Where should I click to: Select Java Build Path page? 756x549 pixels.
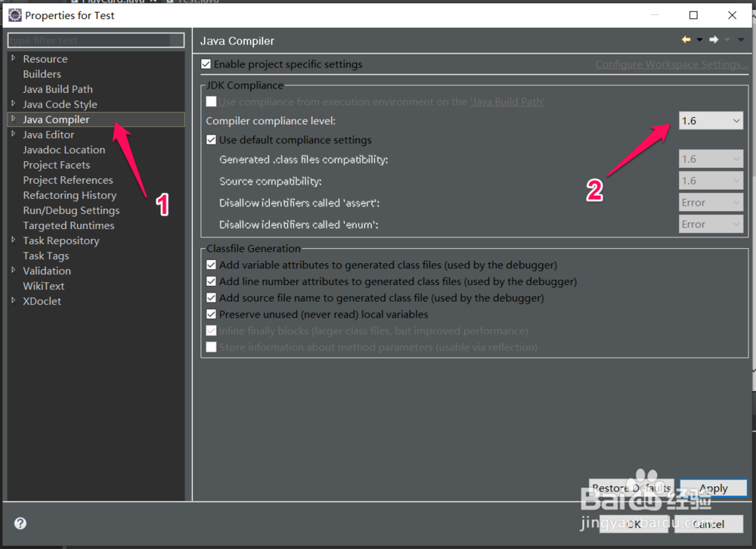coord(58,89)
